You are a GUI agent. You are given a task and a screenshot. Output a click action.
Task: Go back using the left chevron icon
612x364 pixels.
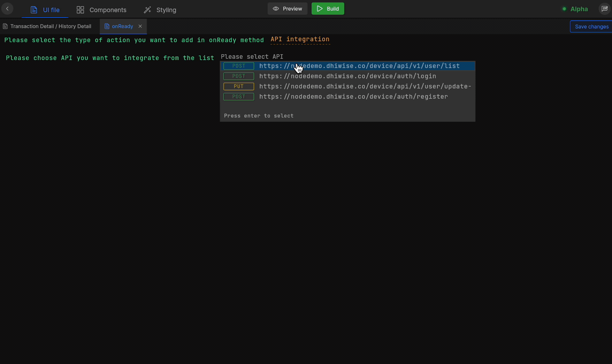click(x=7, y=9)
